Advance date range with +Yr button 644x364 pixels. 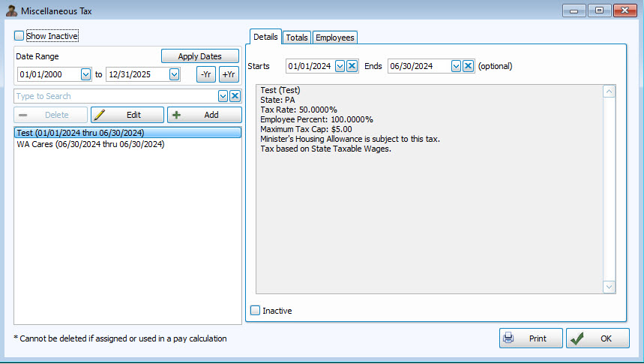pos(229,74)
